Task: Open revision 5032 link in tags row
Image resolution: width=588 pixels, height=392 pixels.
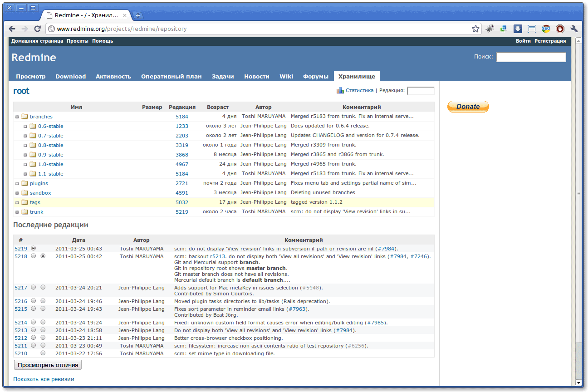Action: 182,202
